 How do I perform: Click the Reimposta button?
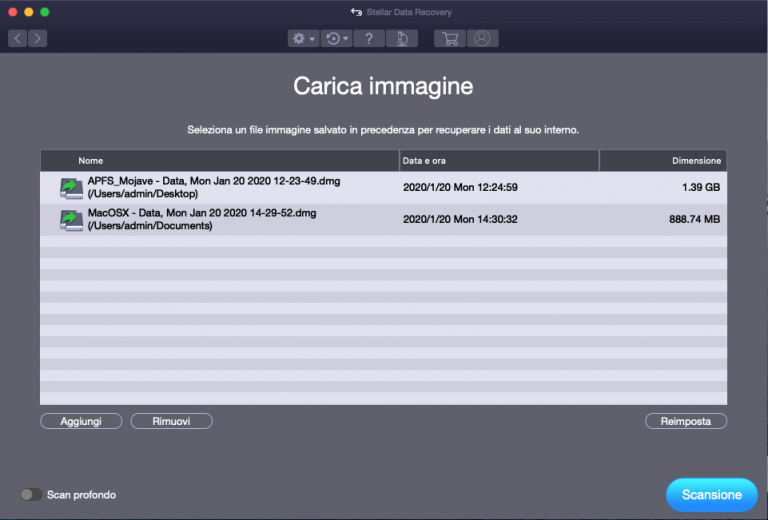pyautogui.click(x=686, y=421)
